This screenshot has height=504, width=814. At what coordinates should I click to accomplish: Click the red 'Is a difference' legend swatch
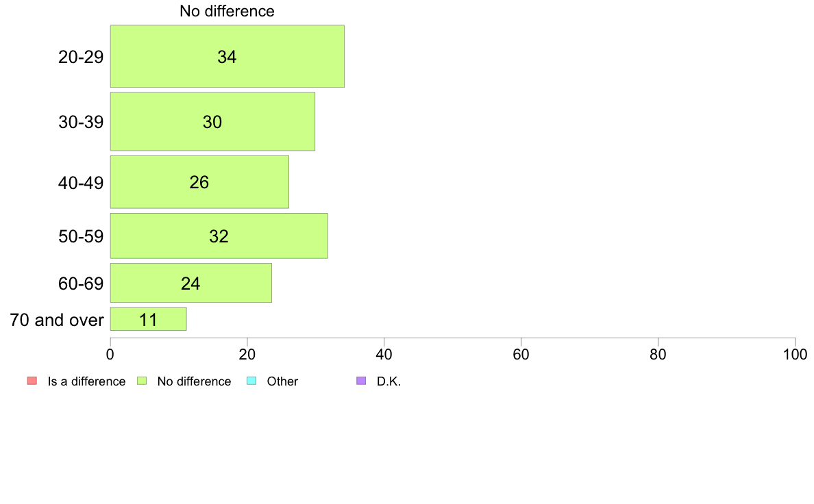[x=32, y=381]
